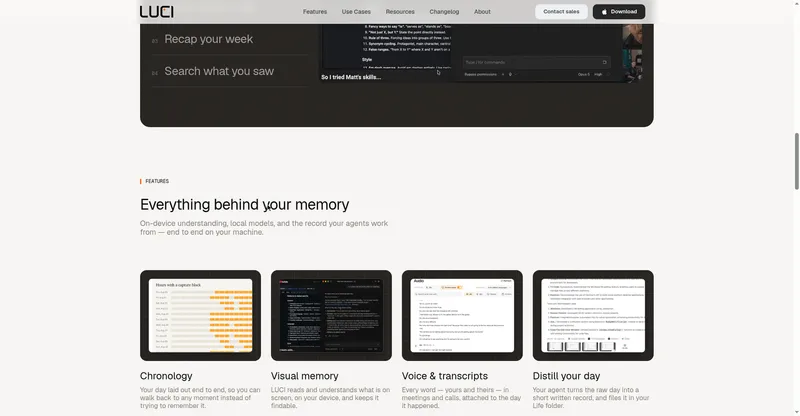Click the scrollbar down arrow
800x416 pixels.
[x=796, y=412]
